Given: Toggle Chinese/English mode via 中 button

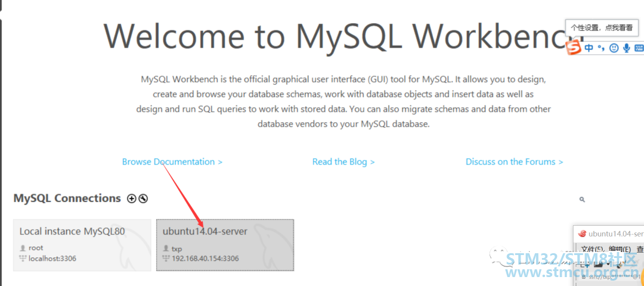Looking at the screenshot, I should click(x=589, y=48).
